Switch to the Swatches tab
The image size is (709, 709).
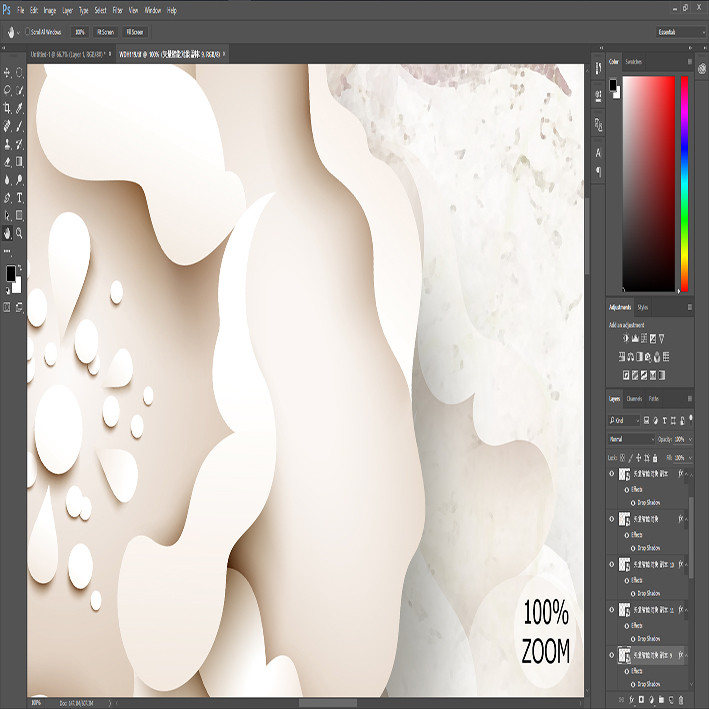coord(633,61)
